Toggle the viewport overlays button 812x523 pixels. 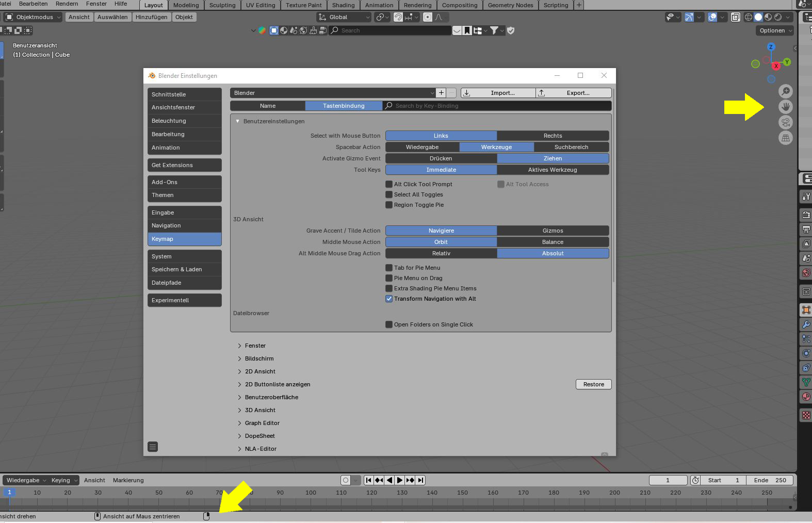[712, 17]
